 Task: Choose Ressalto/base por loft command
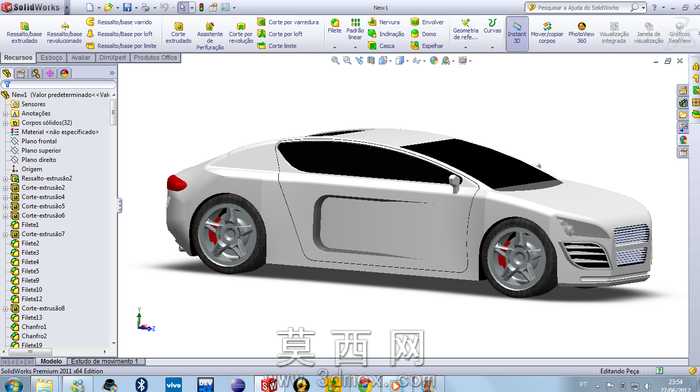(x=120, y=34)
